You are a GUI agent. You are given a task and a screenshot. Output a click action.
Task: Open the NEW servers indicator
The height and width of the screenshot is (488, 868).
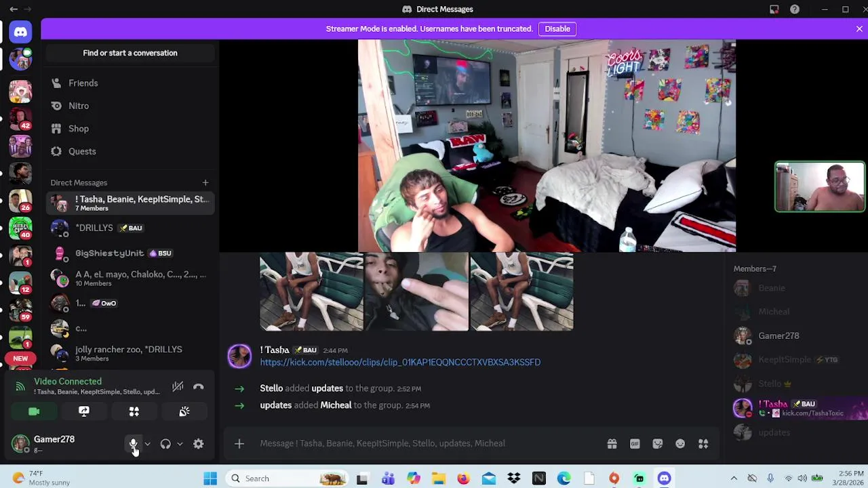[x=20, y=359]
